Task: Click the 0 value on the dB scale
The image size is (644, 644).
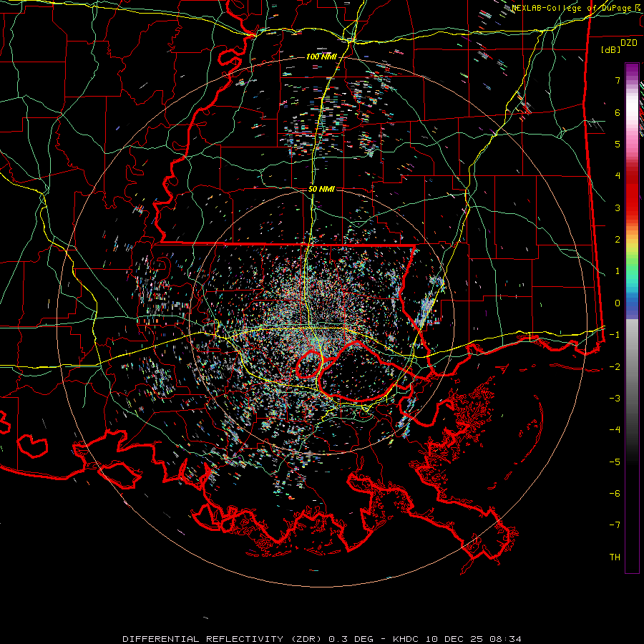Action: pos(618,303)
